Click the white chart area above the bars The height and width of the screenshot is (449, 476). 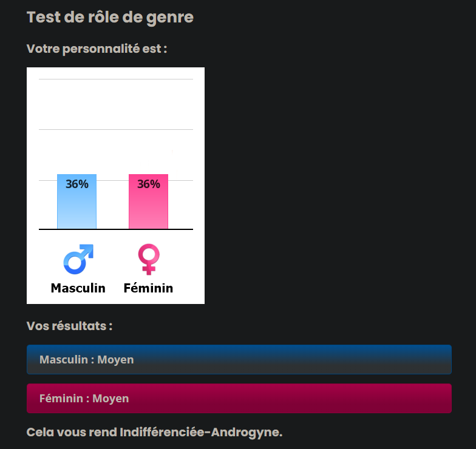pyautogui.click(x=115, y=104)
